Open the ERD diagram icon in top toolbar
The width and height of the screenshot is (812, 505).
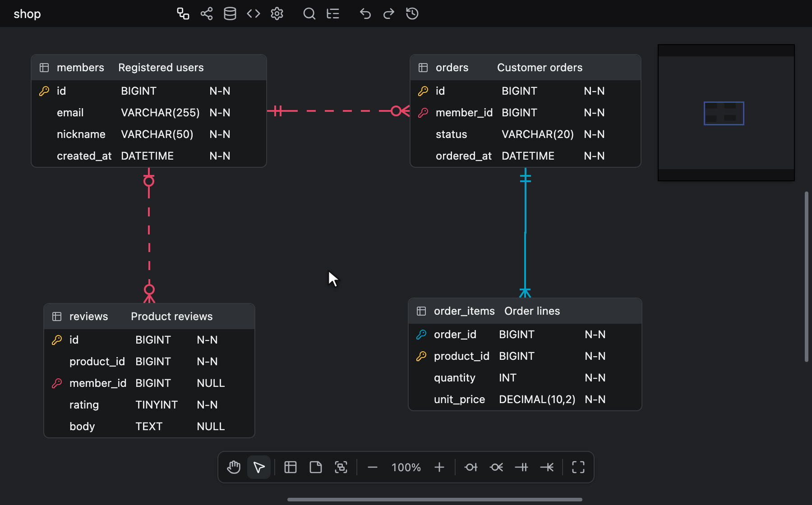[x=183, y=14]
